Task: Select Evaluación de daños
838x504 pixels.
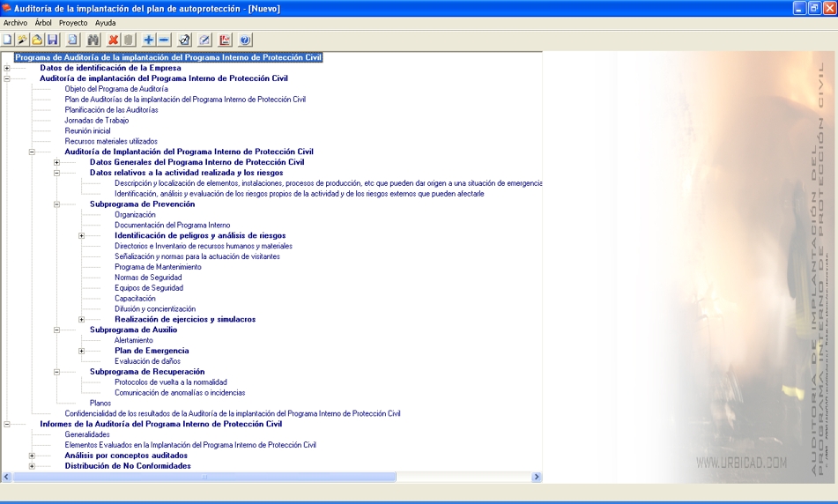Action: pos(147,361)
